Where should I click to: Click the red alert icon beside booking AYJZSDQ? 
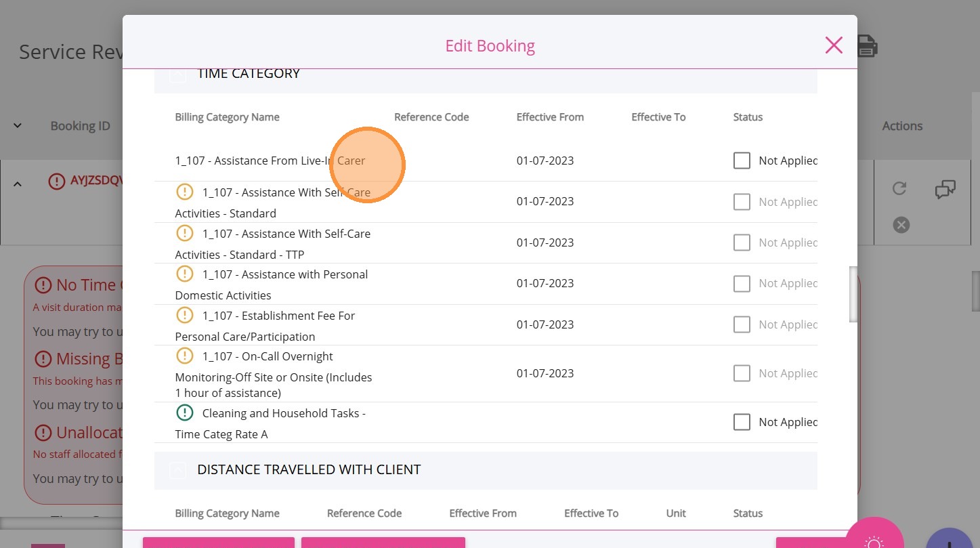[x=58, y=182]
